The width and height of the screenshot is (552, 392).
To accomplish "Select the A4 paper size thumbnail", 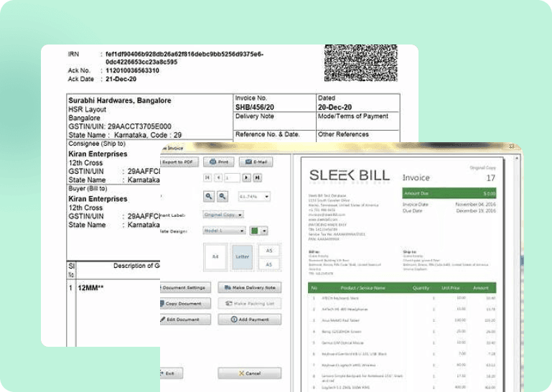I will point(215,257).
